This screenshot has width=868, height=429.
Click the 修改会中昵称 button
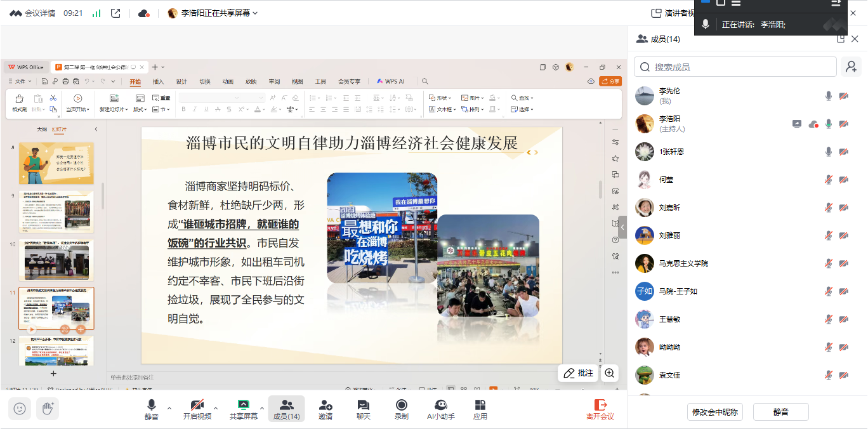click(715, 412)
